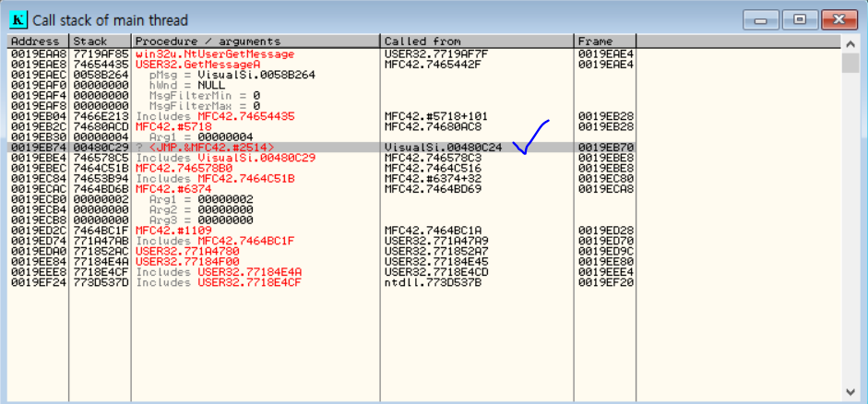The height and width of the screenshot is (404, 868).
Task: Select the MsgFilterMin = 0 row
Action: [424, 95]
